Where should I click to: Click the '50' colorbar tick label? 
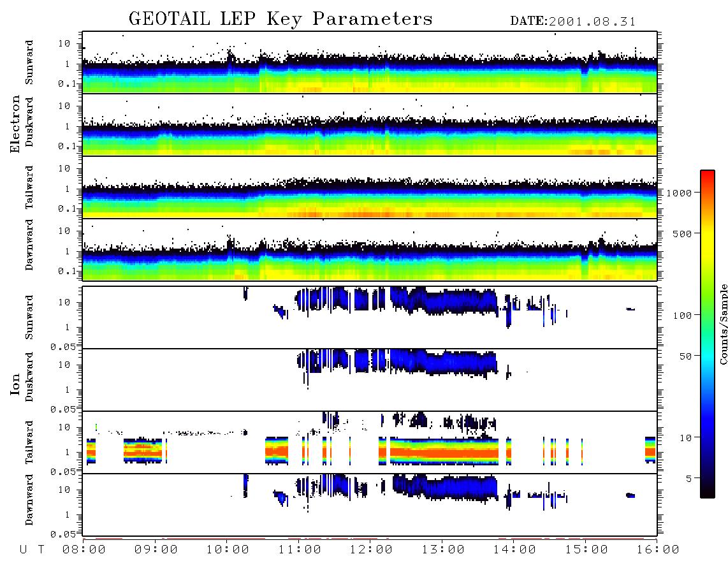pos(685,356)
